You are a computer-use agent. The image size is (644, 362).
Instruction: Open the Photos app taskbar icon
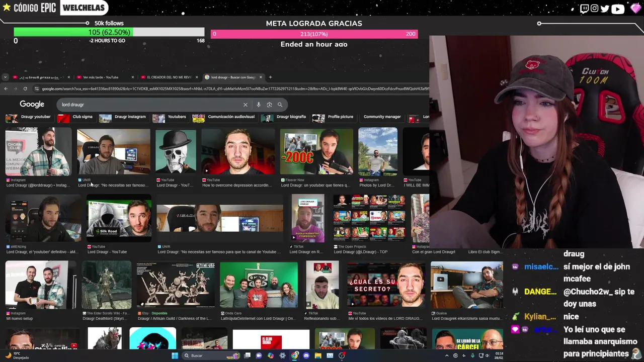330,355
